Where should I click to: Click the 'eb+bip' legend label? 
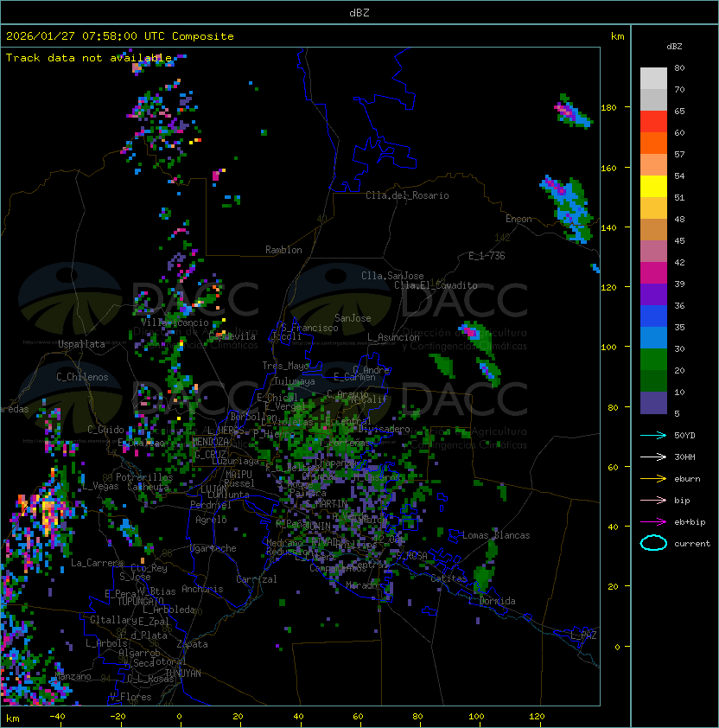click(690, 522)
